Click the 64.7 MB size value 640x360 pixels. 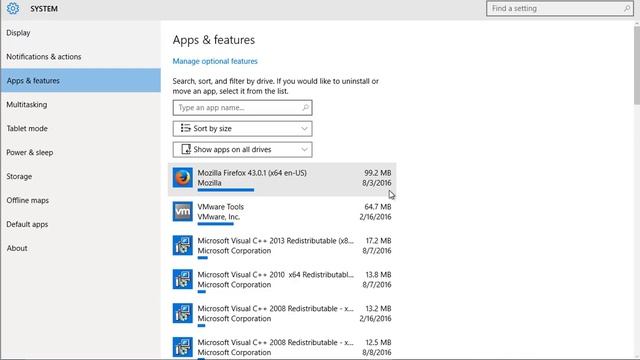coord(378,207)
